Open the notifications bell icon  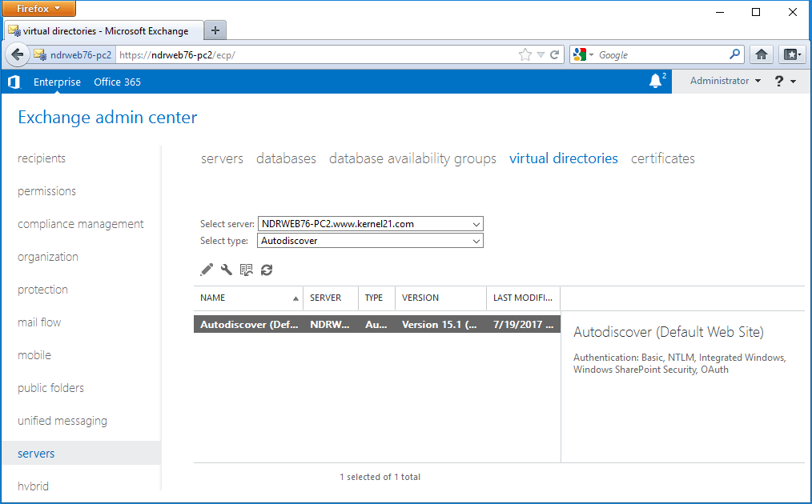click(656, 81)
